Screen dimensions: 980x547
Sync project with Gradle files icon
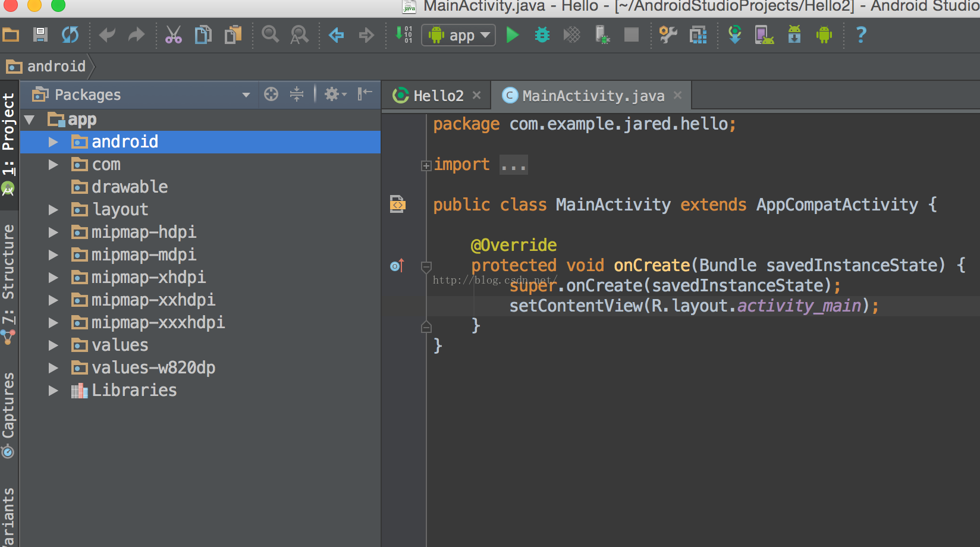735,34
